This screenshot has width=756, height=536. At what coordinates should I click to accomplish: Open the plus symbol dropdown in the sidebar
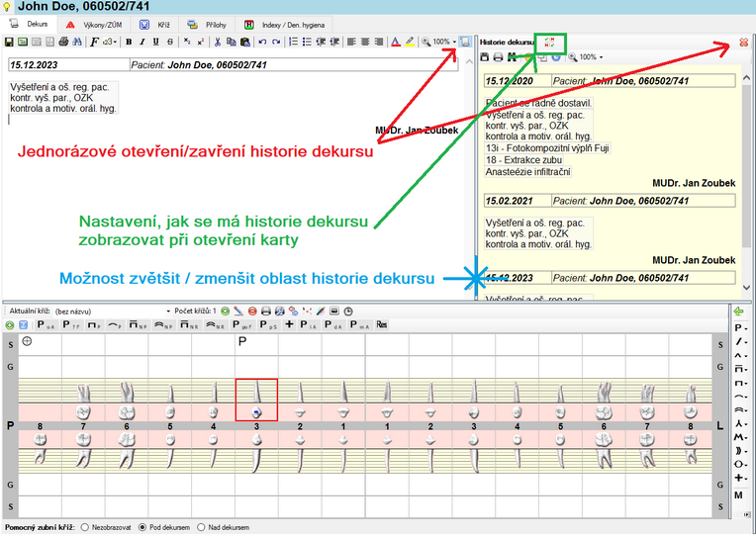point(740,479)
